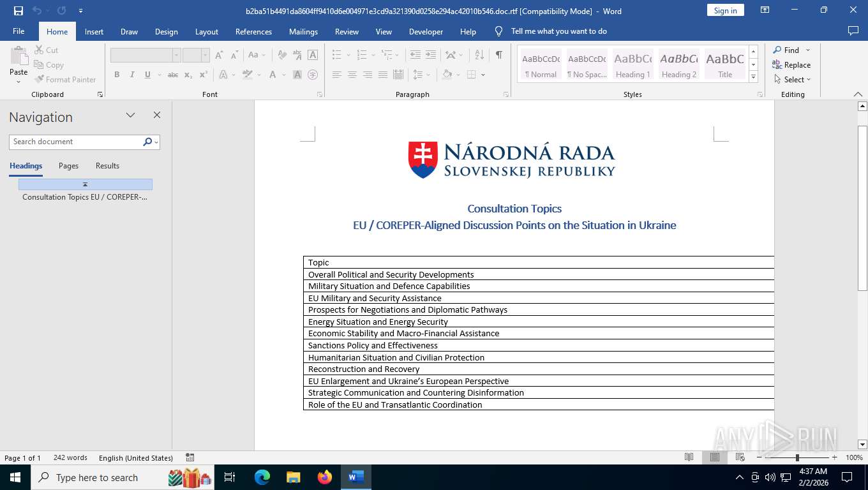
Task: Click the Sort icon
Action: tap(480, 55)
